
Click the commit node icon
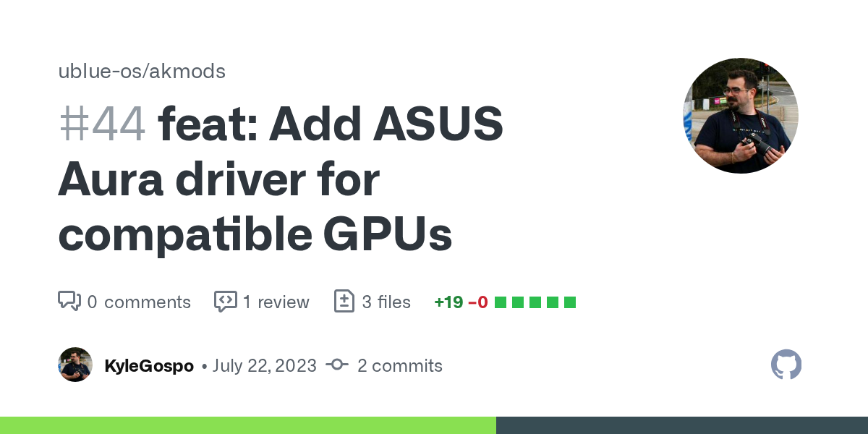coord(337,365)
